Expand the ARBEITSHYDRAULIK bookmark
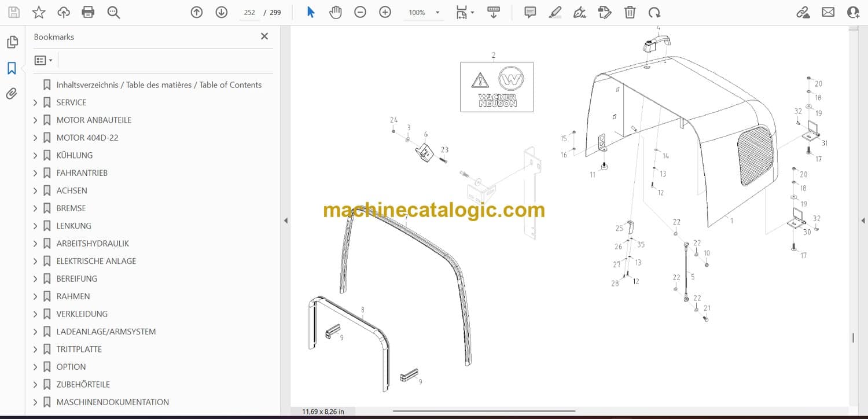868x419 pixels. click(x=35, y=244)
